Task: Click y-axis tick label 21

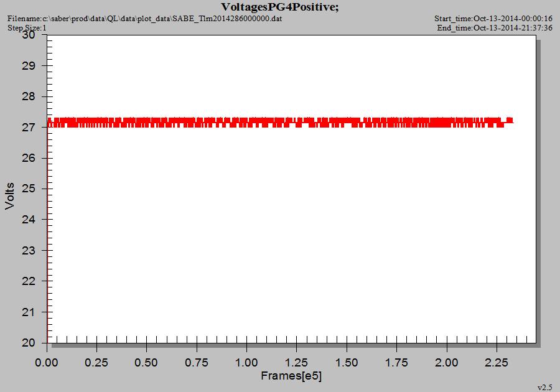Action: pos(29,312)
